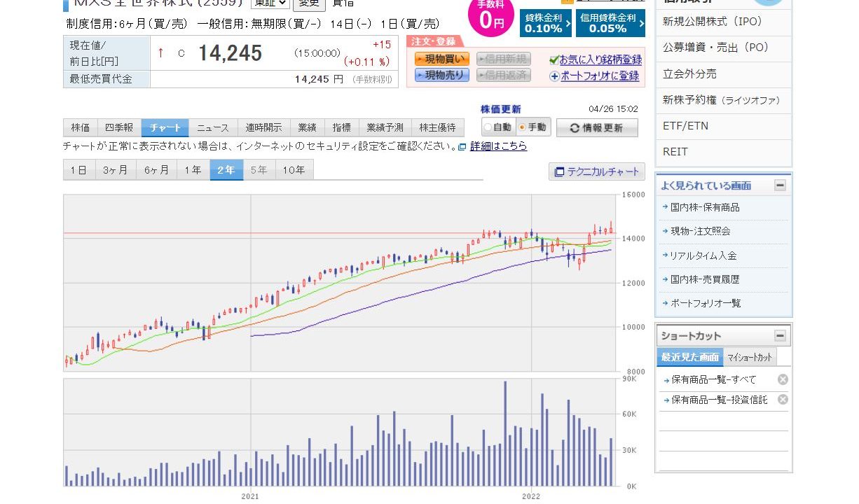This screenshot has height=504, width=859.
Task: Remove 保有商品一覧-すべて shortcut with its X icon
Action: [783, 379]
